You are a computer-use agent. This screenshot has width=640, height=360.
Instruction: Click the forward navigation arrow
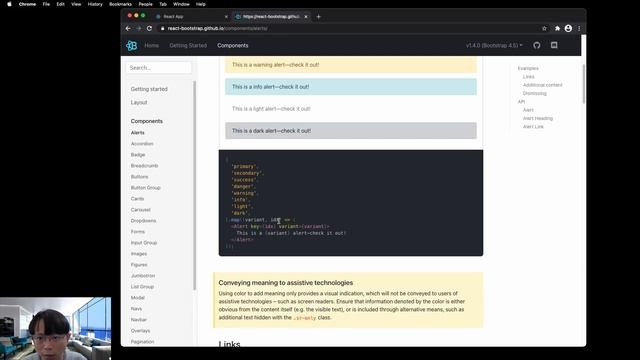[139, 29]
